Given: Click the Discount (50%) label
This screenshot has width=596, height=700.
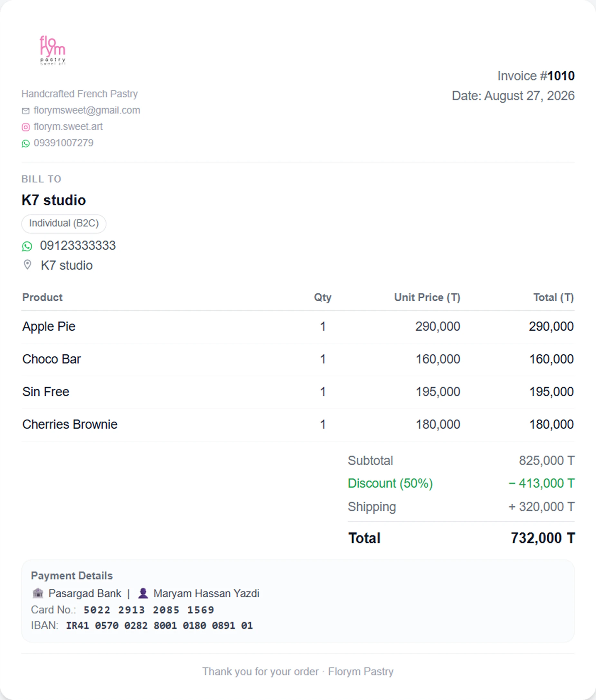Looking at the screenshot, I should (390, 484).
